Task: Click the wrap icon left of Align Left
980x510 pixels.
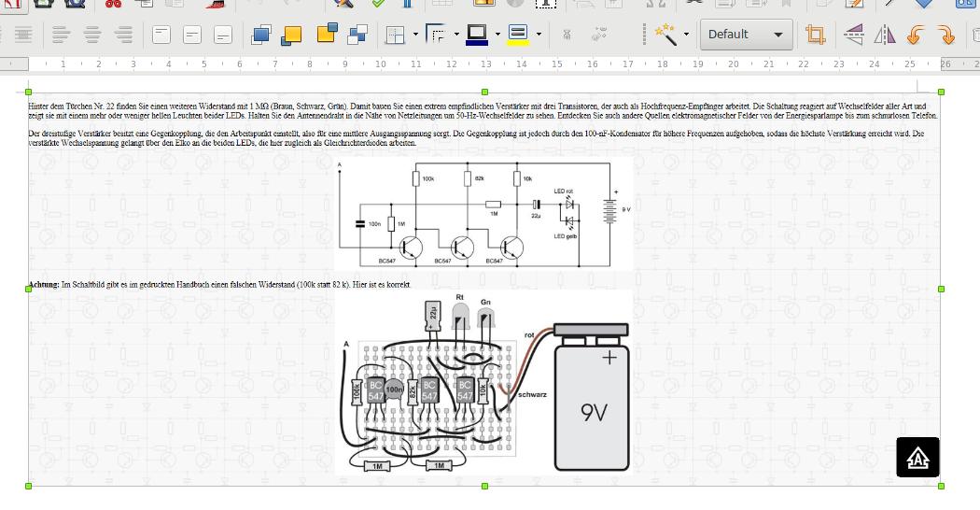Action: click(x=23, y=35)
